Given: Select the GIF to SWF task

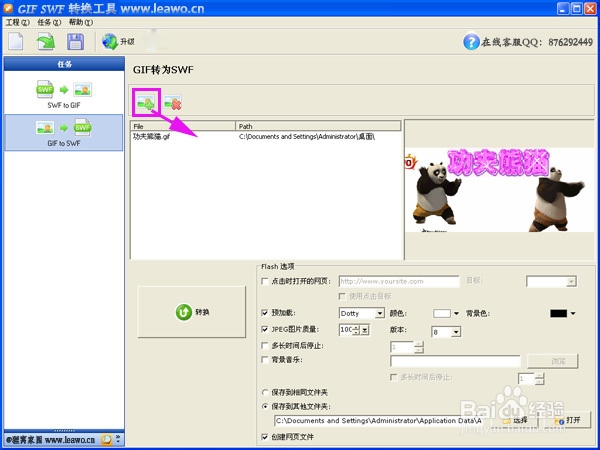Looking at the screenshot, I should [x=64, y=132].
